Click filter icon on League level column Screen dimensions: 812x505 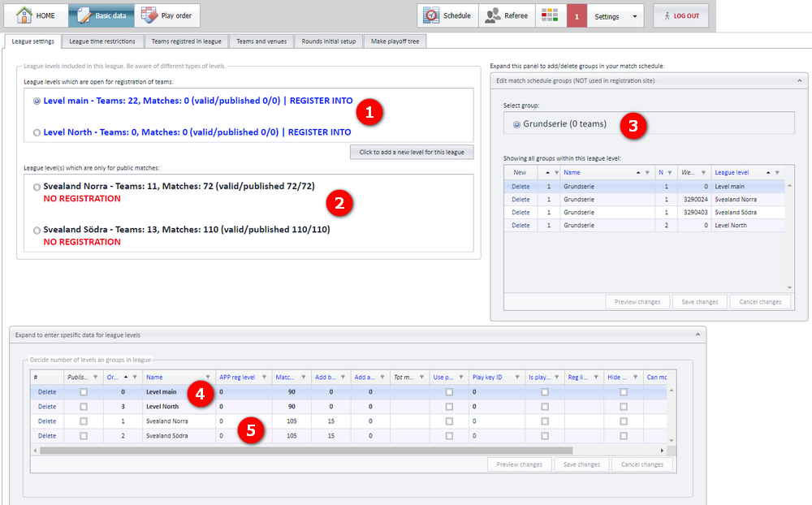pyautogui.click(x=777, y=172)
